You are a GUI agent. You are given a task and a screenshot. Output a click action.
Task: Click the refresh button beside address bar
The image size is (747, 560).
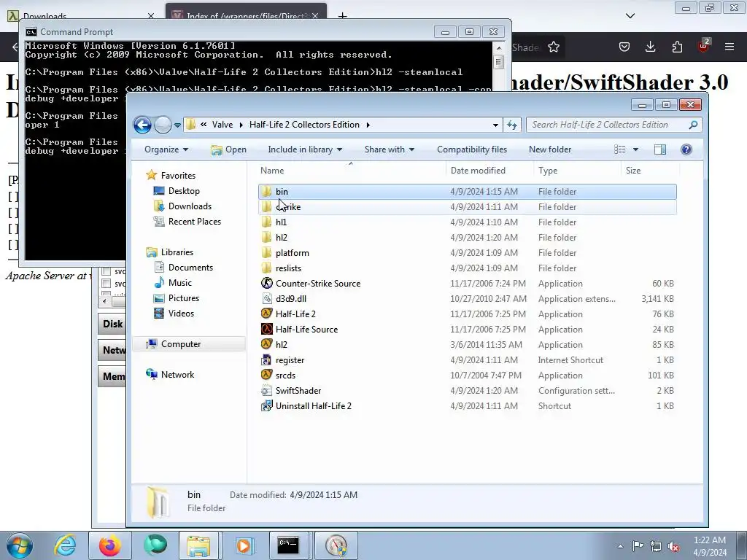pos(512,125)
